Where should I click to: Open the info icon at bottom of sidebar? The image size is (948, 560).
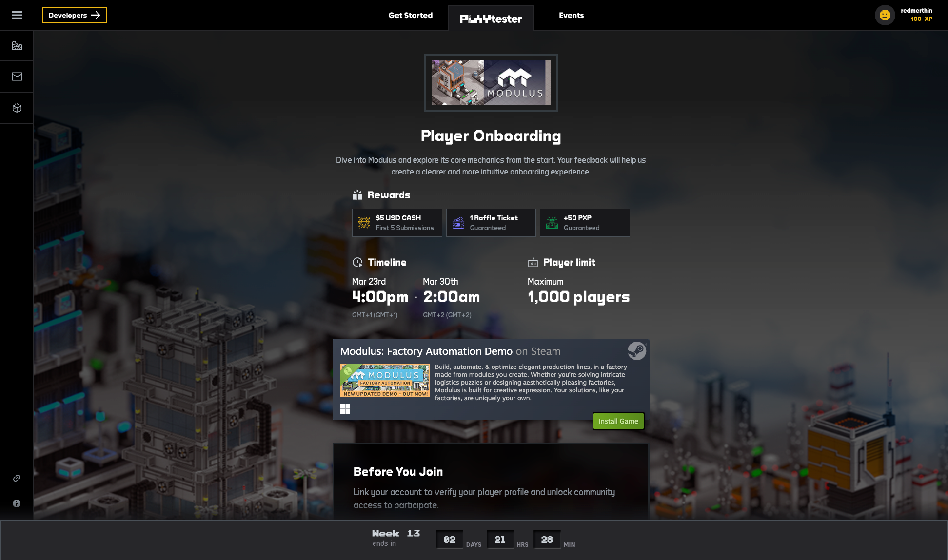coord(17,503)
